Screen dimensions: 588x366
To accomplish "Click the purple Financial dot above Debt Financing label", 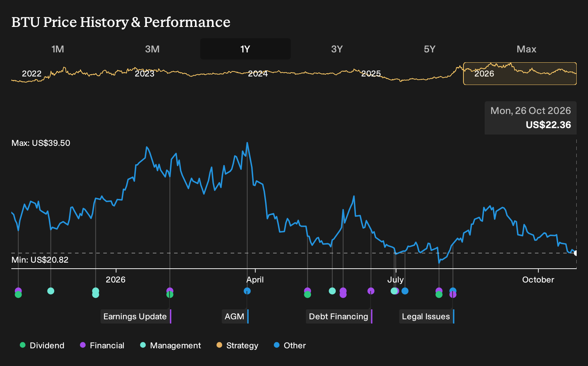I will [x=371, y=291].
